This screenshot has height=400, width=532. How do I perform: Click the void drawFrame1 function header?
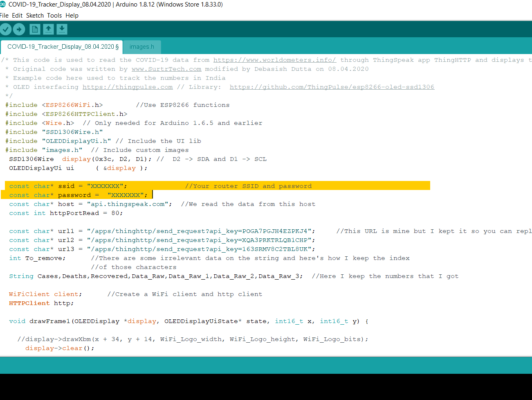click(189, 321)
